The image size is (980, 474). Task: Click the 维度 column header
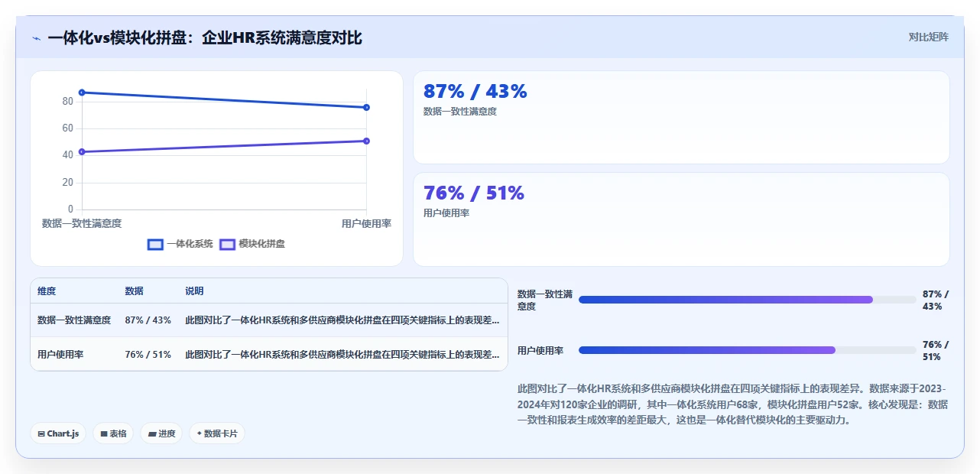pos(47,291)
